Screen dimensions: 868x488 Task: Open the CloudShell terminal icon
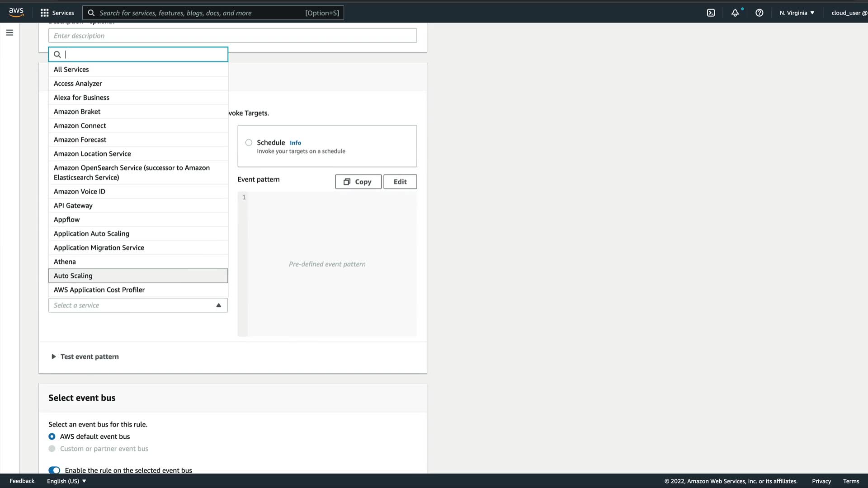(711, 13)
